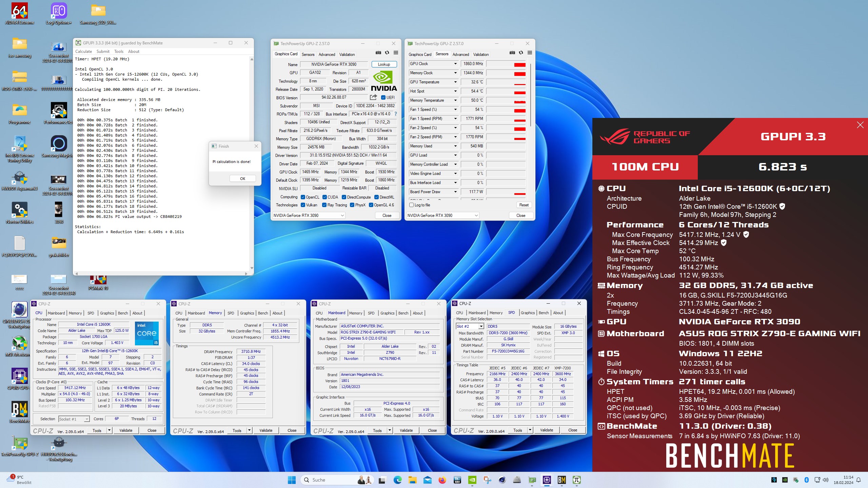Screen dimensions: 868x488
Task: Select BenchMate desktop icon
Action: click(x=20, y=412)
